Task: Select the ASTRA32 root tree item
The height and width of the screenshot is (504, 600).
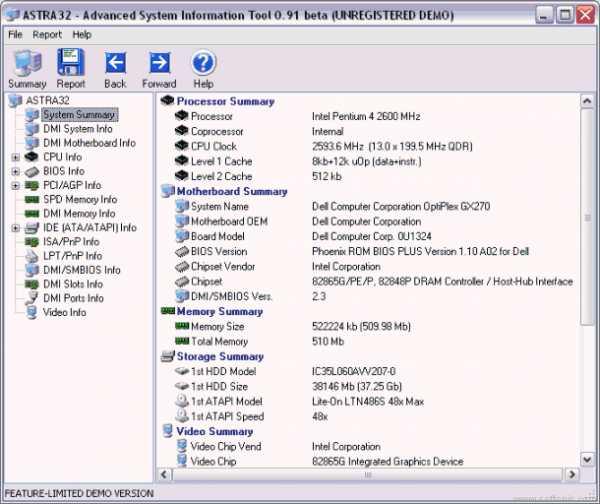Action: (47, 100)
